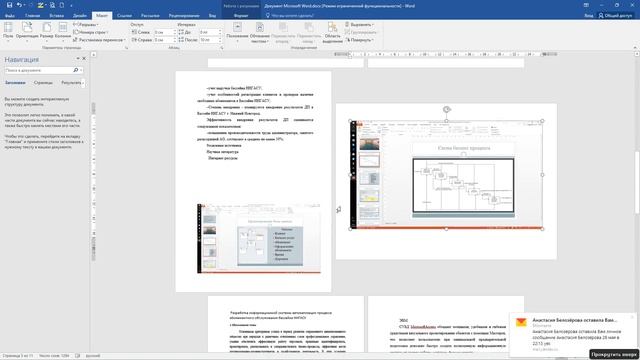Click the yellow envelope icon in the notification
Viewport: 640px width, 360px height.
521,322
